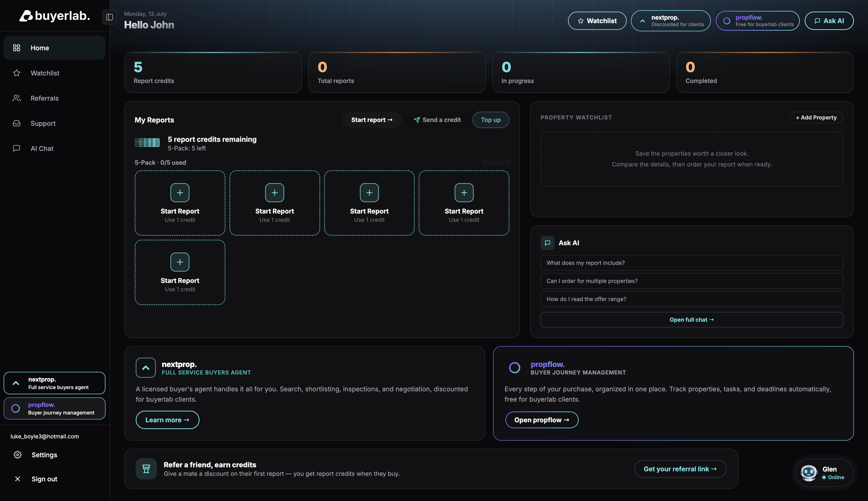This screenshot has width=868, height=501.
Task: Open Watchlist in the sidebar
Action: coord(55,73)
